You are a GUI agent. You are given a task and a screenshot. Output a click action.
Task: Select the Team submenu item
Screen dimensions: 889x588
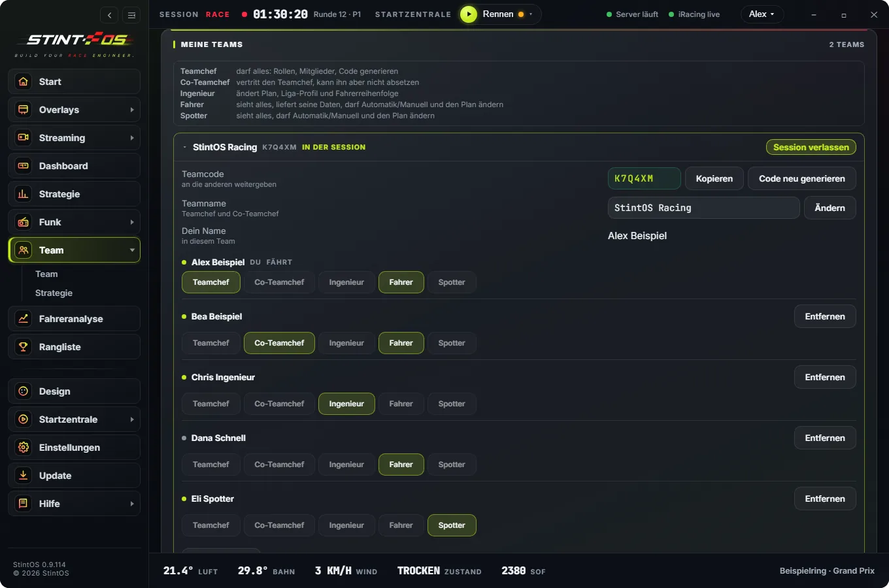(46, 274)
